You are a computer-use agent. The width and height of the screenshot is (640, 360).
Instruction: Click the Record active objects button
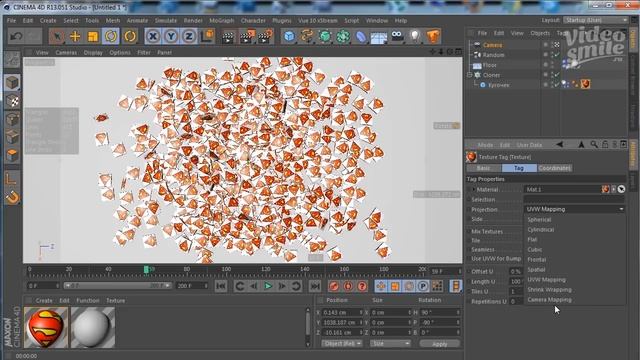click(x=334, y=286)
